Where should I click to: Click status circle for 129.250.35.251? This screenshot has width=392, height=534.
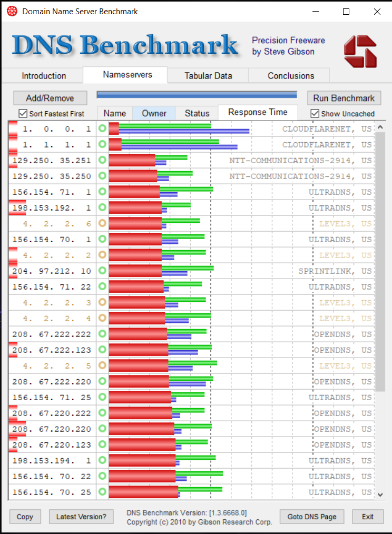coord(102,160)
